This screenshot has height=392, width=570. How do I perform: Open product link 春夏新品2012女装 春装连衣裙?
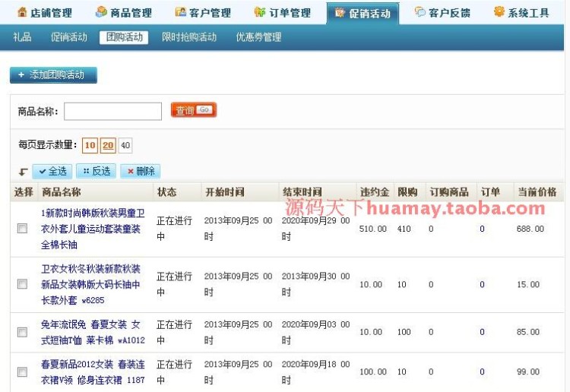(x=93, y=372)
